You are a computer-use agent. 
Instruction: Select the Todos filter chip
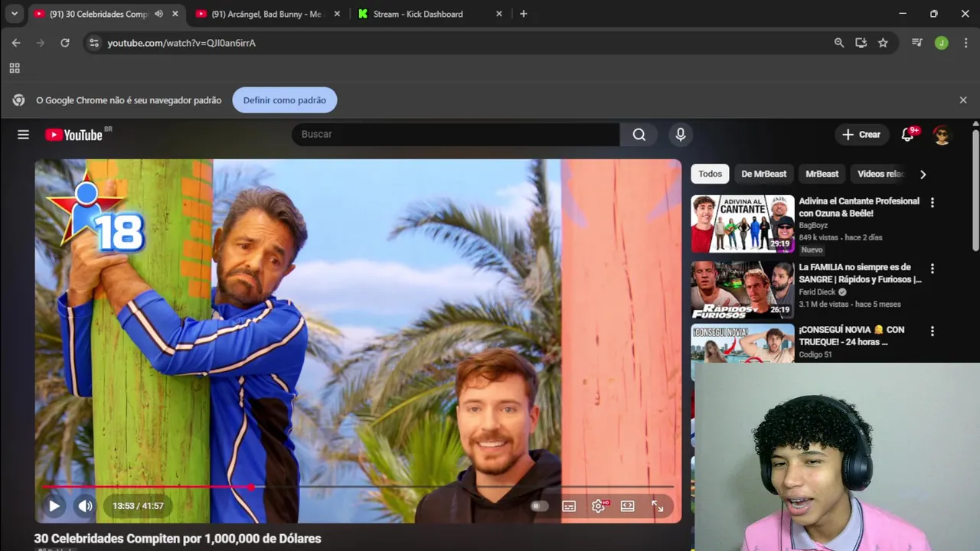(710, 174)
